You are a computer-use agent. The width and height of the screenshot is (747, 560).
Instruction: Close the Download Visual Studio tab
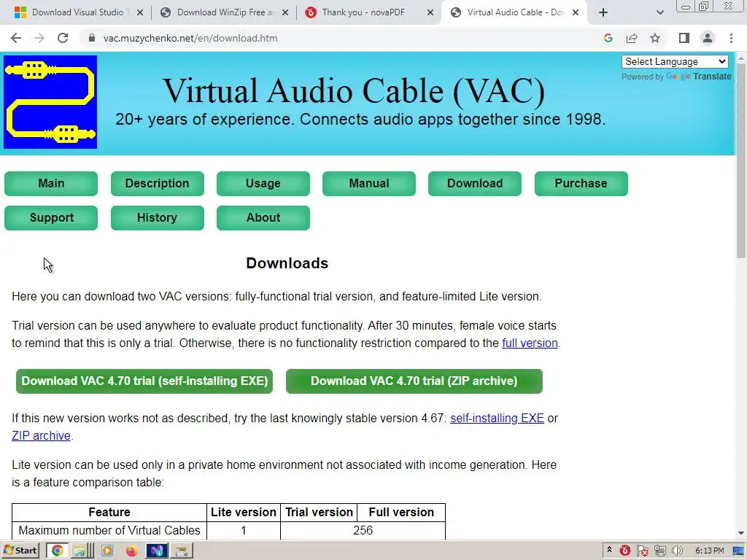point(140,12)
